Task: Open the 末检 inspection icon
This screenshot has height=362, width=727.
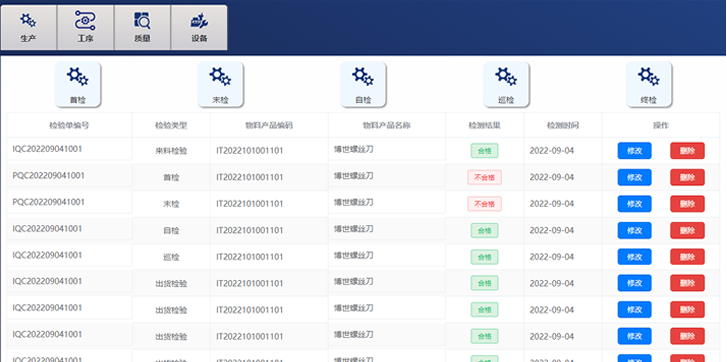Action: click(220, 84)
